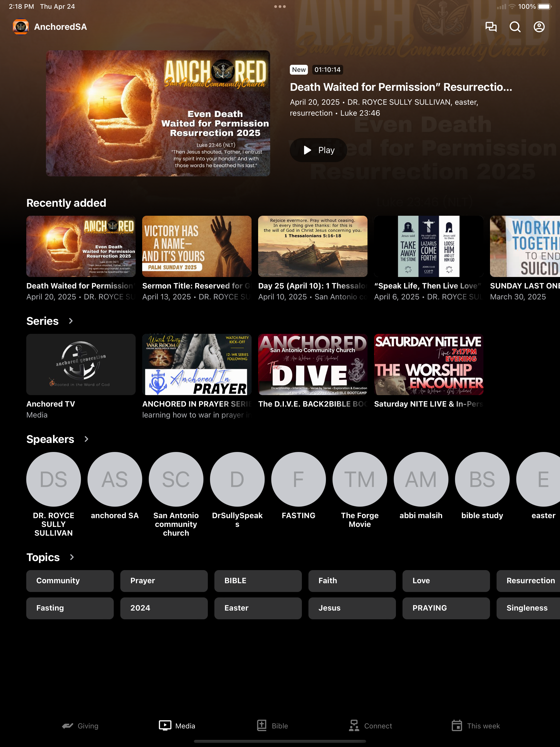The height and width of the screenshot is (747, 560).
Task: Select speaker DR. ROYCE SULLY SULLIVAN avatar
Action: tap(54, 479)
